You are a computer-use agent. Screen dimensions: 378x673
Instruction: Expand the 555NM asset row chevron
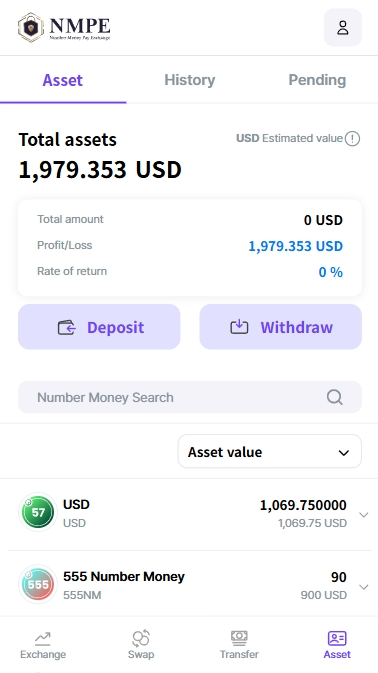[363, 587]
